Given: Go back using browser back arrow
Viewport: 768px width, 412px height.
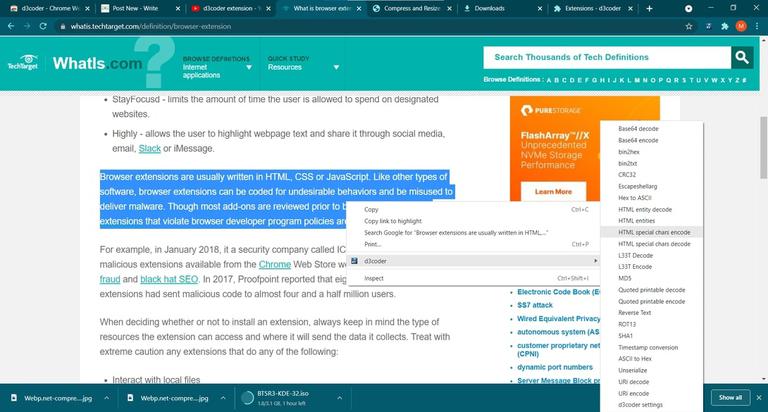Looking at the screenshot, I should [11, 26].
